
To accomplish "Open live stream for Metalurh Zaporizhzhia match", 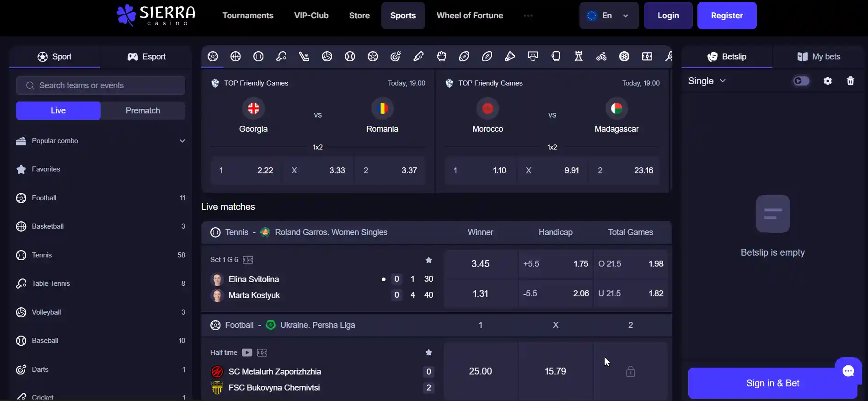I will click(247, 353).
